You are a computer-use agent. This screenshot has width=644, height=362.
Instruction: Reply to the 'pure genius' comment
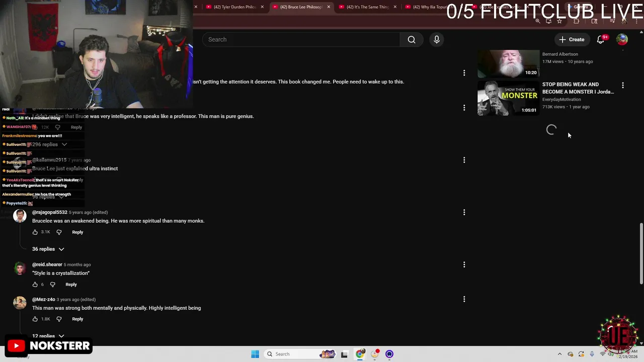coord(76,127)
